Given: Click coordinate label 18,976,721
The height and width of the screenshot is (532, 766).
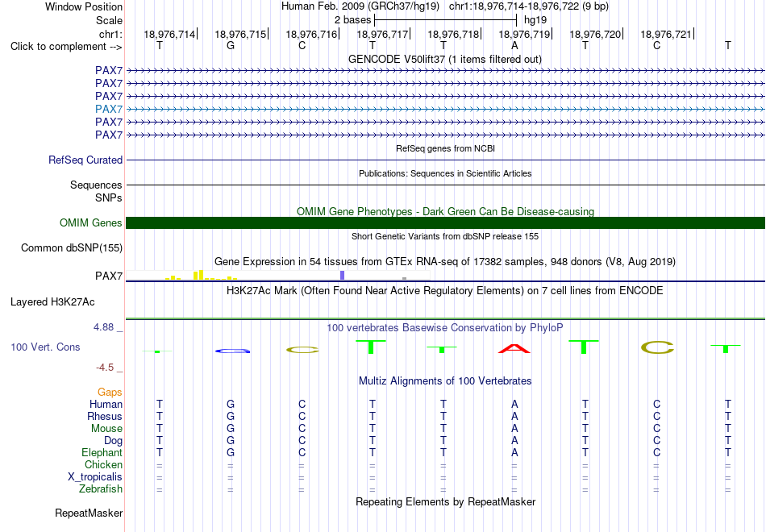Looking at the screenshot, I should tap(666, 34).
